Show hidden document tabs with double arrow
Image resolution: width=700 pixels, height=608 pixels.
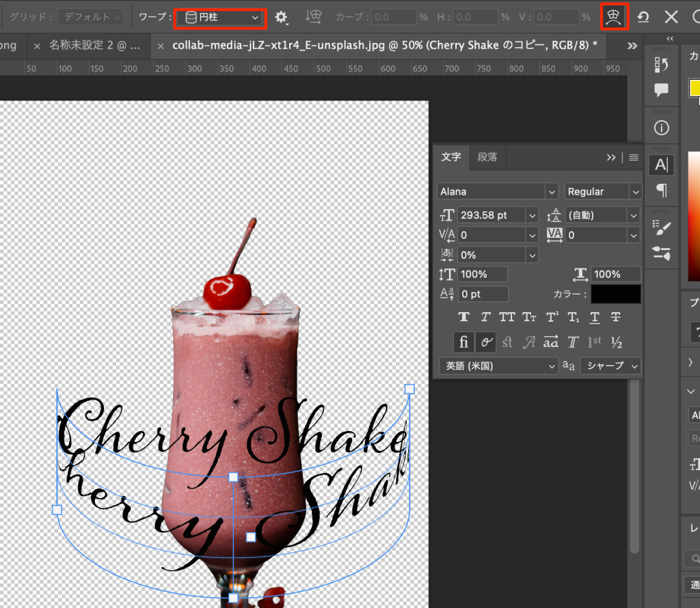point(632,46)
